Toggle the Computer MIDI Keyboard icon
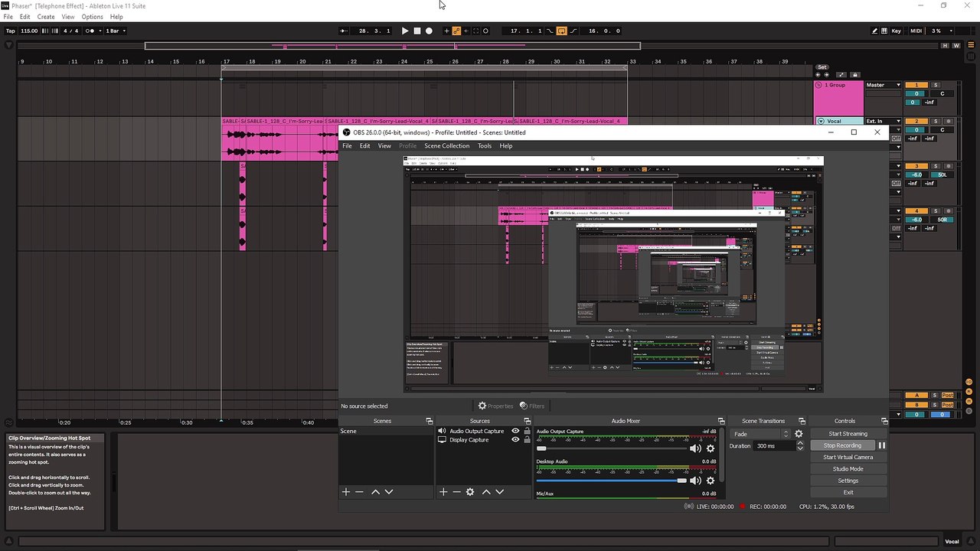The image size is (980, 551). pyautogui.click(x=885, y=31)
